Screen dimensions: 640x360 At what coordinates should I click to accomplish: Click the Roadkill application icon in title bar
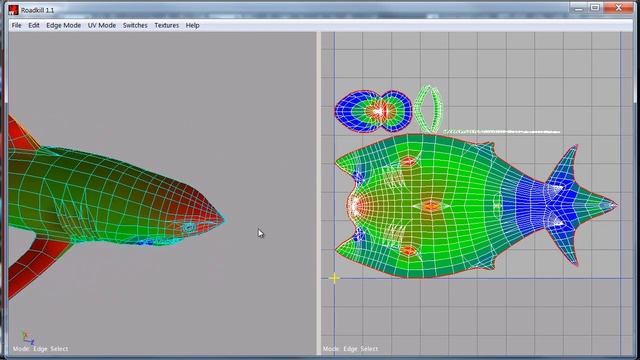click(13, 9)
